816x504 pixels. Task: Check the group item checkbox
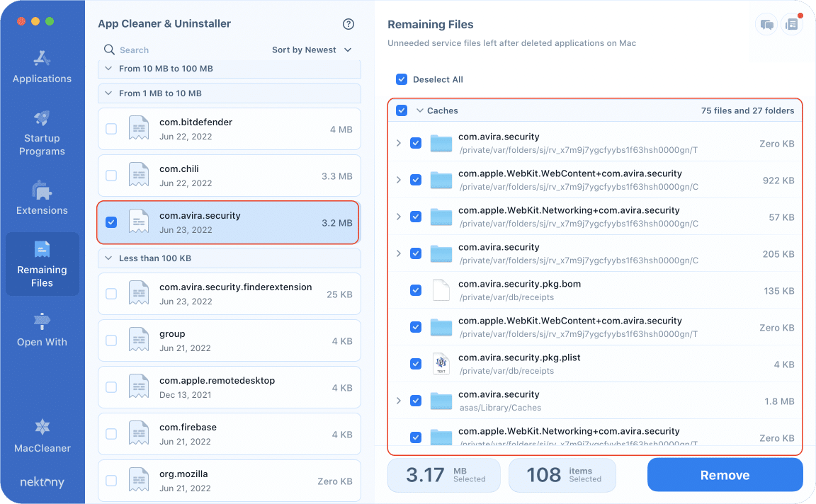pos(111,340)
